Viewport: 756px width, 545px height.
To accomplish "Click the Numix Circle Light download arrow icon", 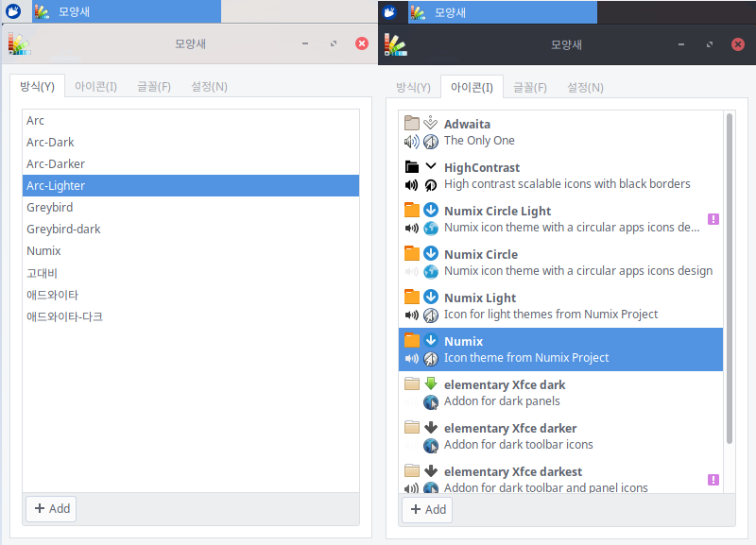I will [x=431, y=210].
